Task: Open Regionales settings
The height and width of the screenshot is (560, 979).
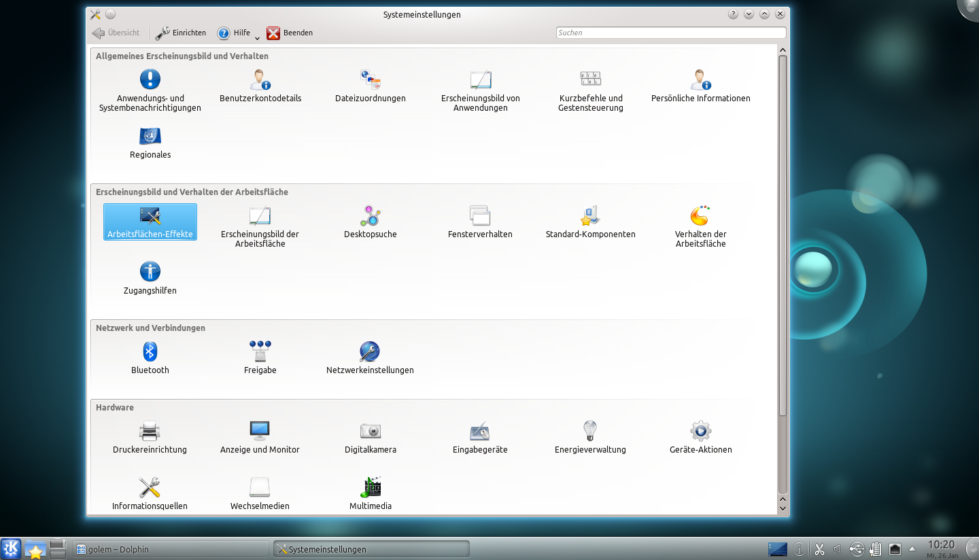Action: coord(150,143)
